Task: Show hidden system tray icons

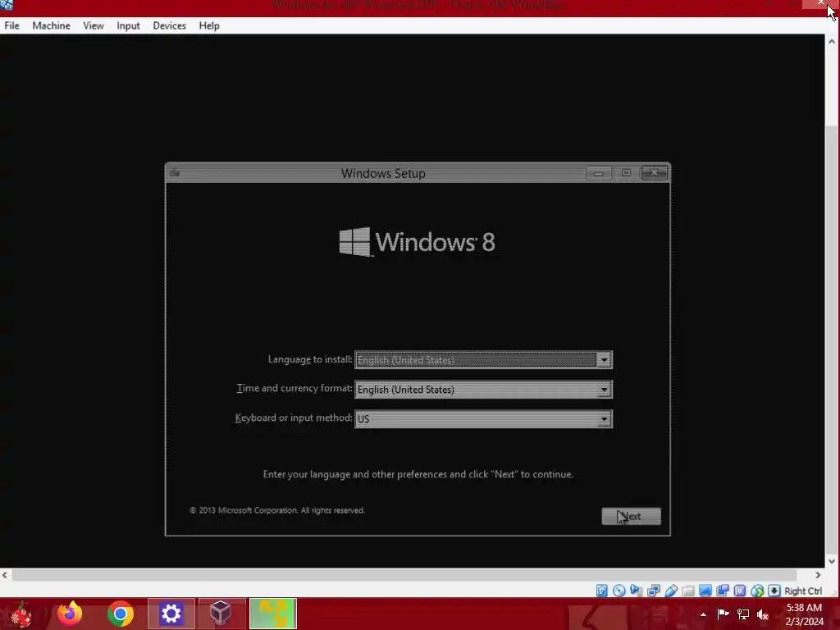Action: point(703,614)
